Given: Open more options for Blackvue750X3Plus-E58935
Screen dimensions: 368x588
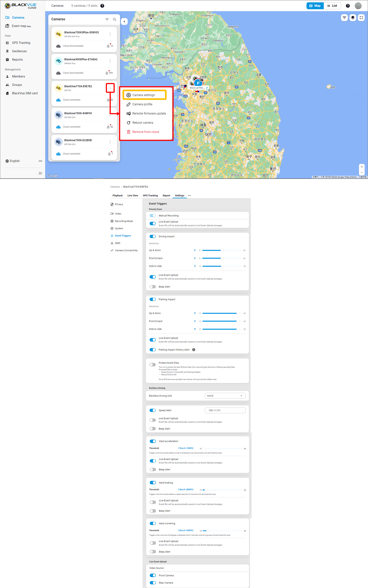Looking at the screenshot, I should click(x=110, y=34).
